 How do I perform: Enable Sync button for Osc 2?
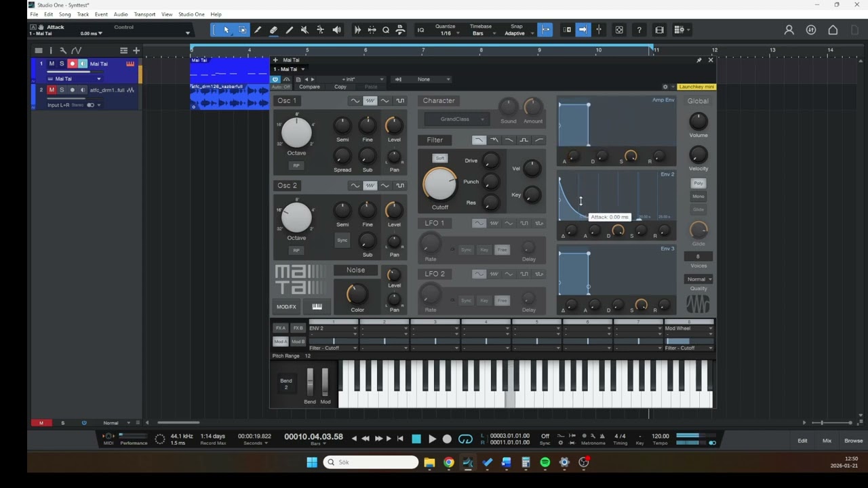click(x=342, y=240)
